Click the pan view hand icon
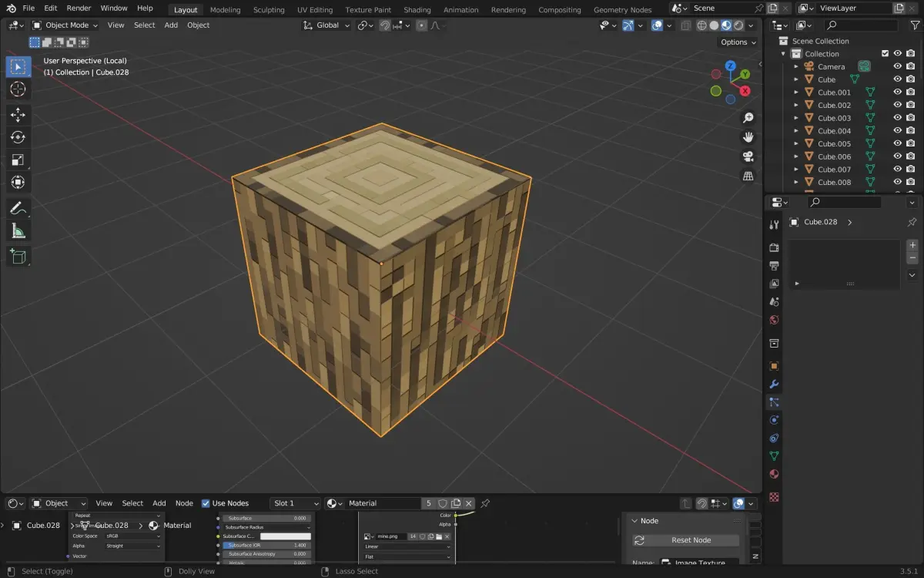The width and height of the screenshot is (924, 578). [748, 137]
